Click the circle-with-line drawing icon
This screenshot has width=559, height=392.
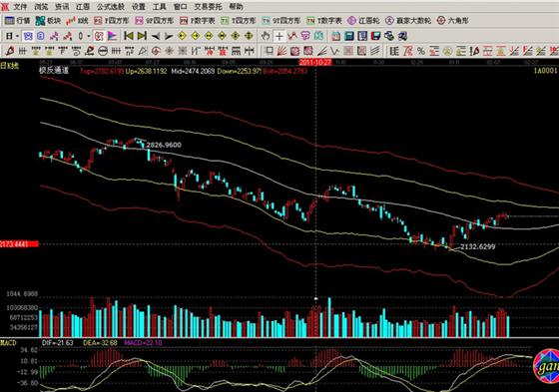tap(103, 51)
